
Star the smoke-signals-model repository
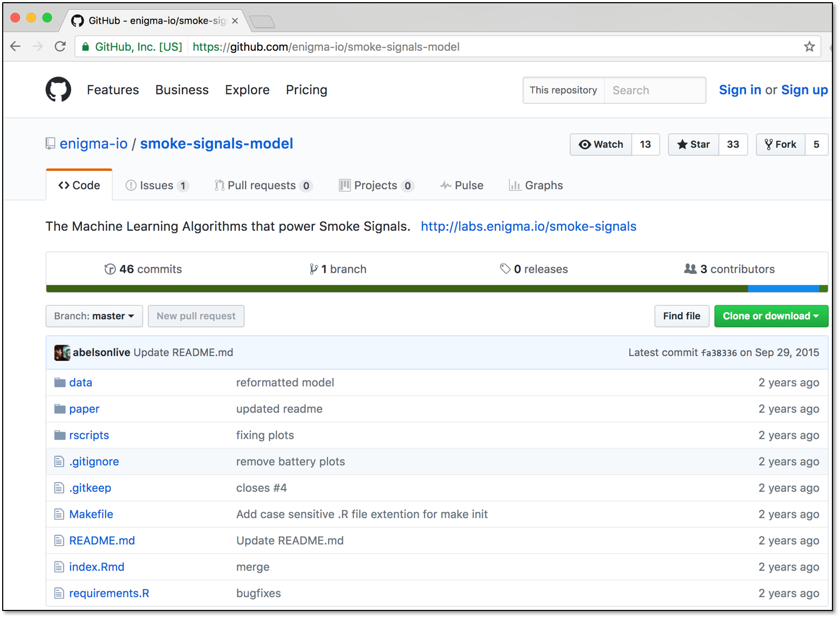[693, 145]
